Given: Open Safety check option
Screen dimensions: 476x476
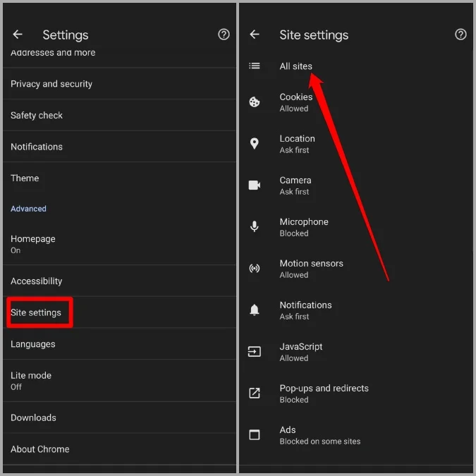Looking at the screenshot, I should tap(37, 116).
